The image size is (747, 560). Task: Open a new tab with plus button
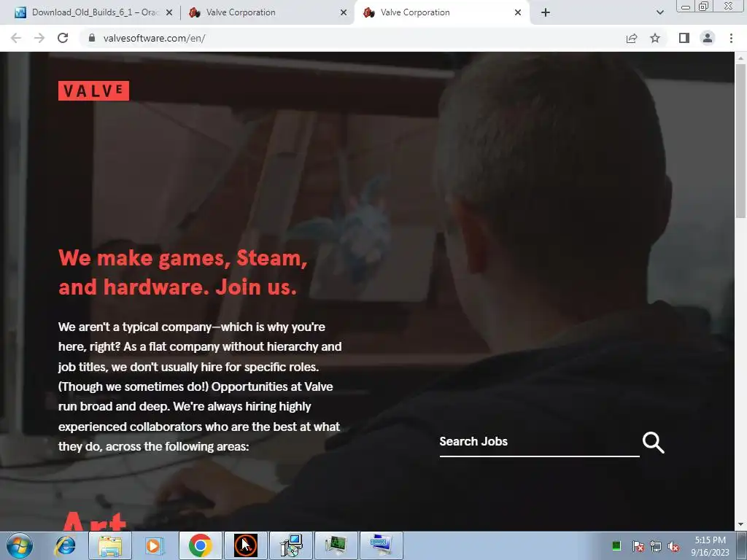pos(546,13)
